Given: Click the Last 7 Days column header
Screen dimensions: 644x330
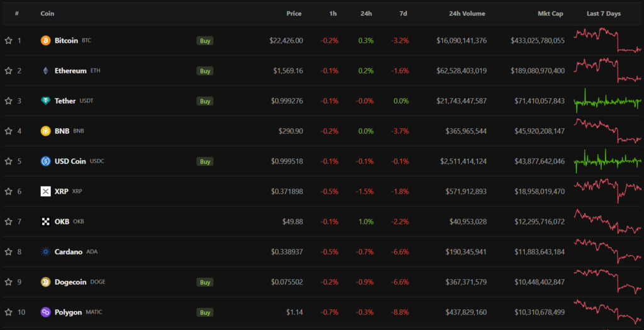Looking at the screenshot, I should 603,14.
